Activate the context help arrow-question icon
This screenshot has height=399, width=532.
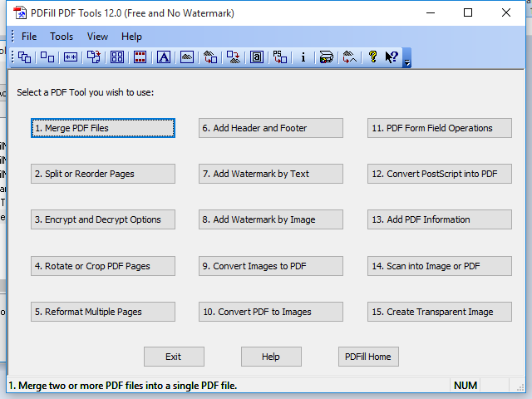tap(391, 57)
